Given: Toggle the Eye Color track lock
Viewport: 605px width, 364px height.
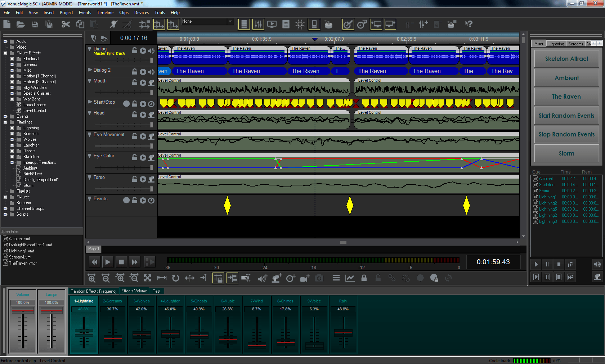Looking at the screenshot, I should coord(134,157).
